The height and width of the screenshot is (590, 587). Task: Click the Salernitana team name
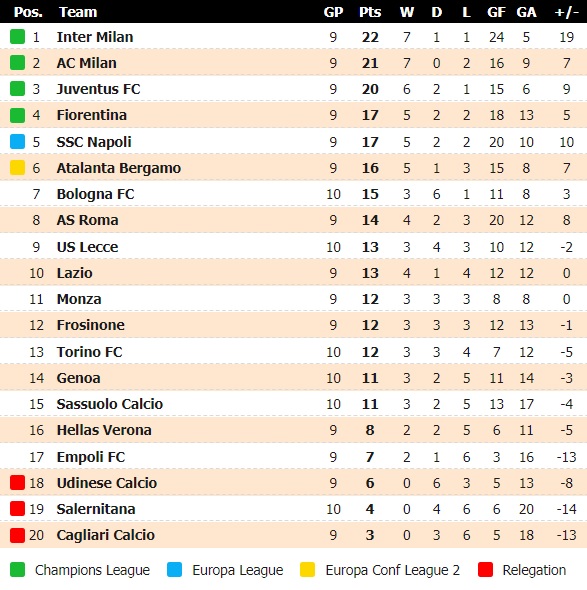tap(96, 509)
